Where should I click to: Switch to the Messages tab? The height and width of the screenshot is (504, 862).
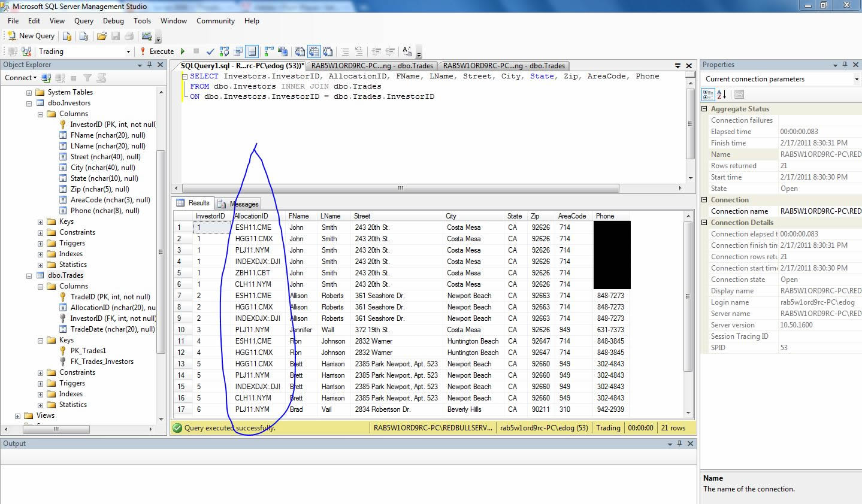click(x=238, y=204)
